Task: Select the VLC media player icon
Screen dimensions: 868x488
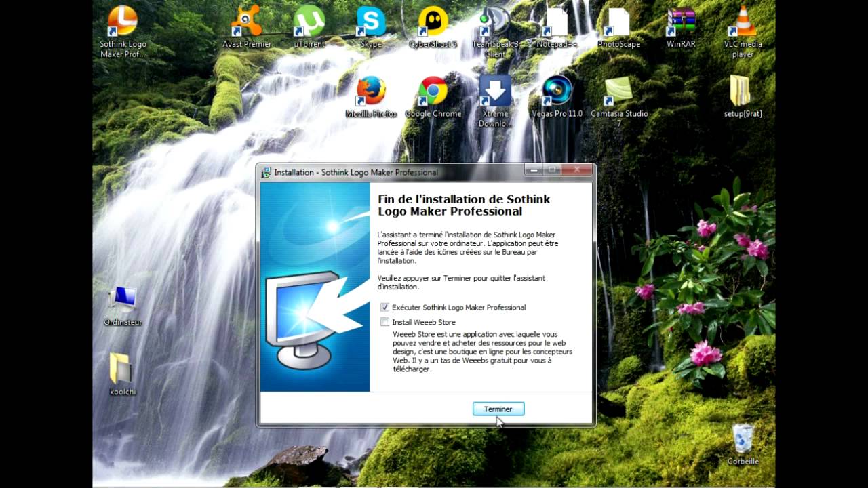Action: pos(743,31)
